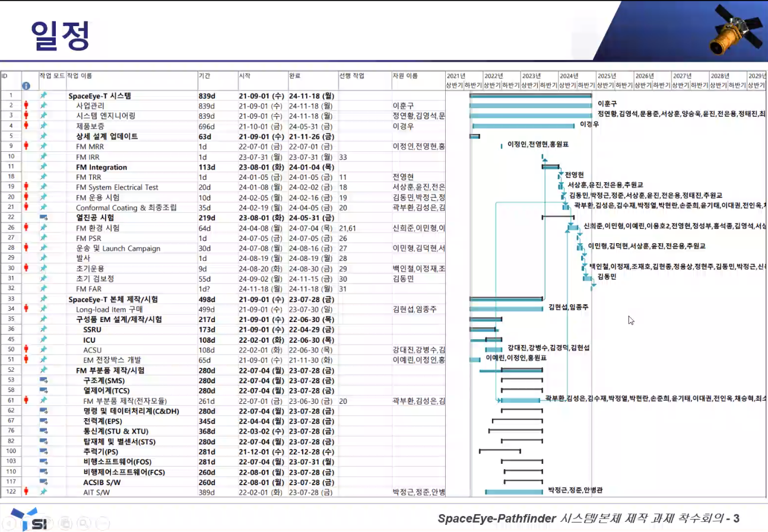This screenshot has height=532, width=768.
Task: Click the red overallocated-resource icon in the 사업관리 row
Action: [x=26, y=106]
